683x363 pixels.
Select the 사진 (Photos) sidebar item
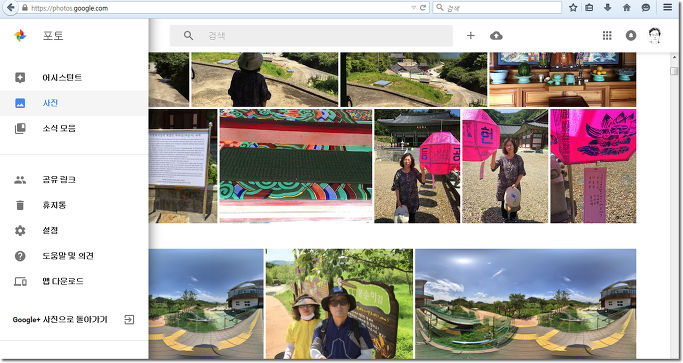(x=74, y=103)
